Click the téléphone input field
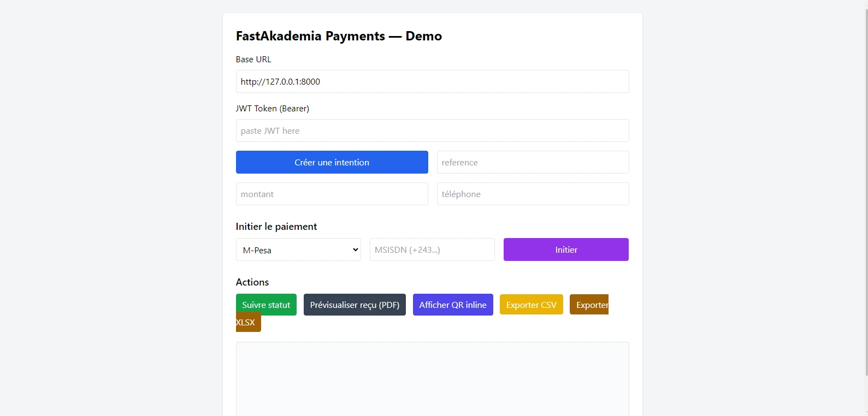The image size is (868, 416). pos(533,194)
